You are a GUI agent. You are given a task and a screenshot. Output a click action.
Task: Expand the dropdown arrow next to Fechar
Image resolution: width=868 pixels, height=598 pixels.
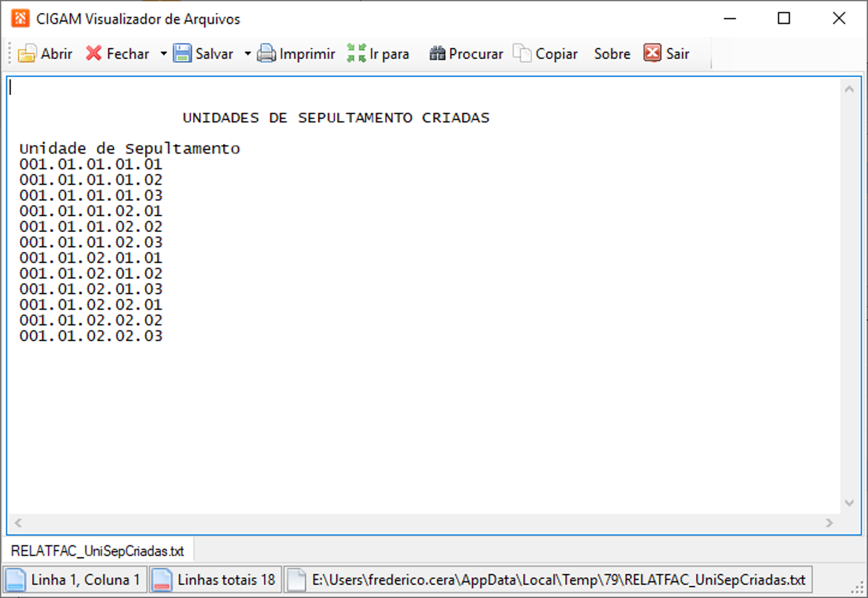tap(163, 54)
